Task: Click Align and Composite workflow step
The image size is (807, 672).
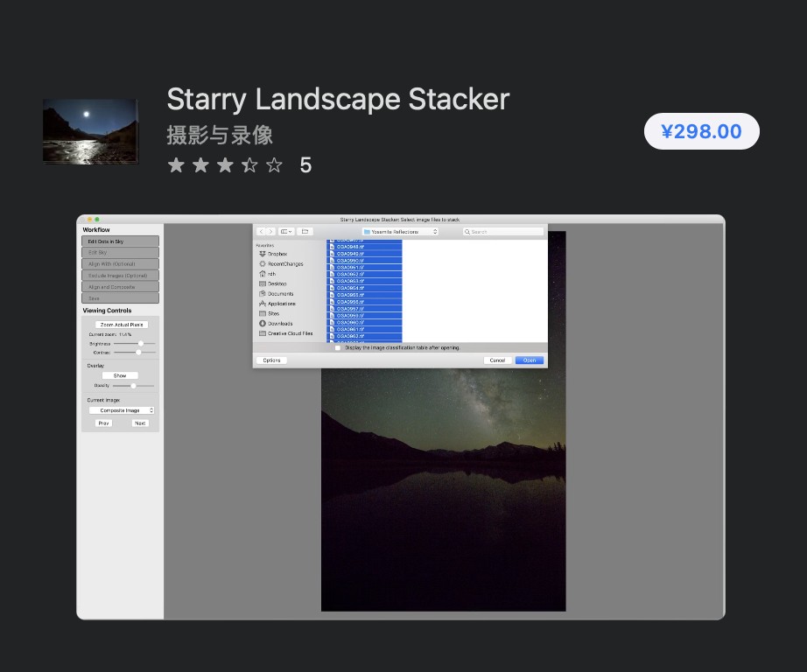Action: [121, 287]
